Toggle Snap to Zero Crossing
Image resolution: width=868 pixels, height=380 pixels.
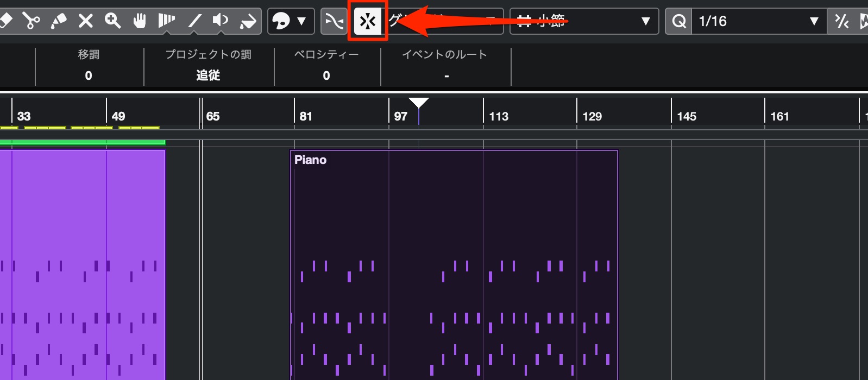[334, 21]
